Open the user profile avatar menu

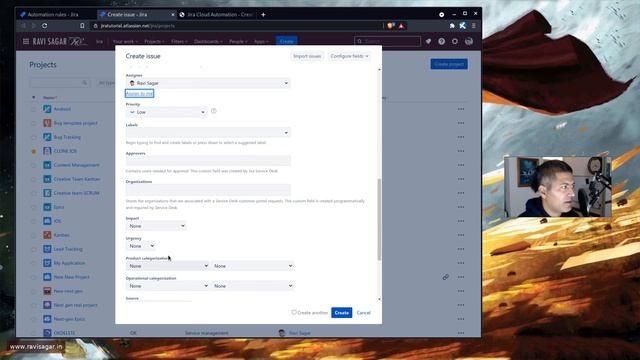click(469, 41)
